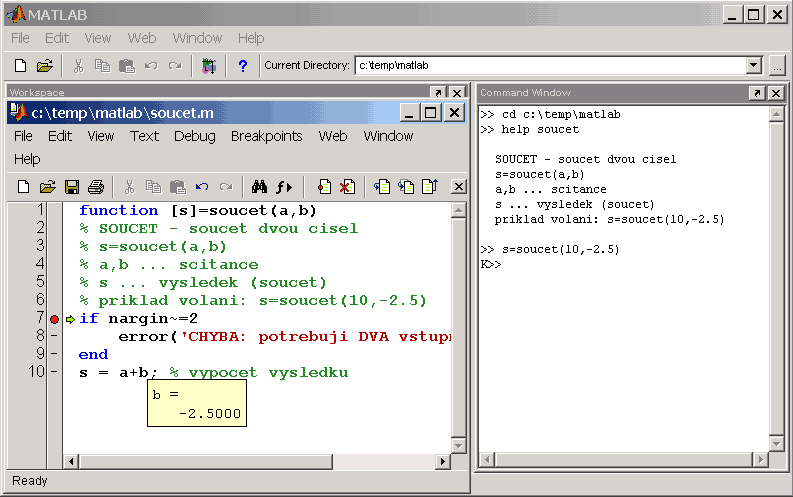Click breakpoint dash on line 8
793x497 pixels.
[x=54, y=335]
